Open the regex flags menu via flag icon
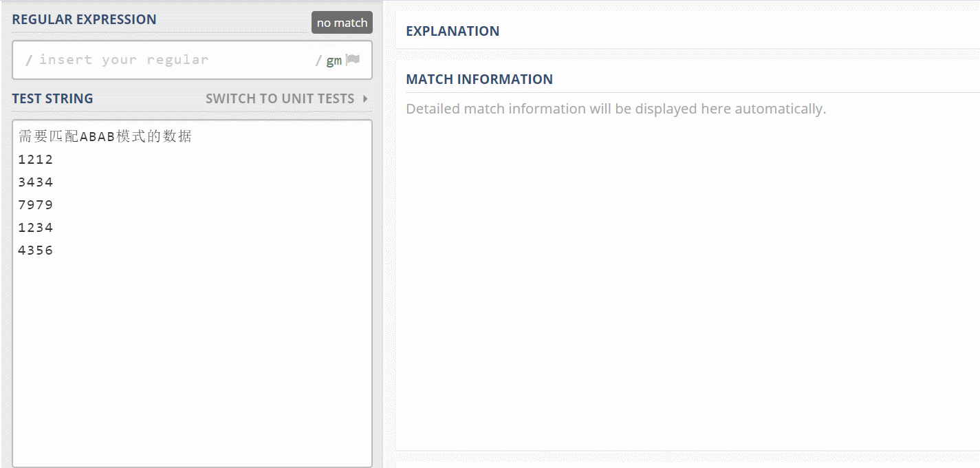 (353, 60)
